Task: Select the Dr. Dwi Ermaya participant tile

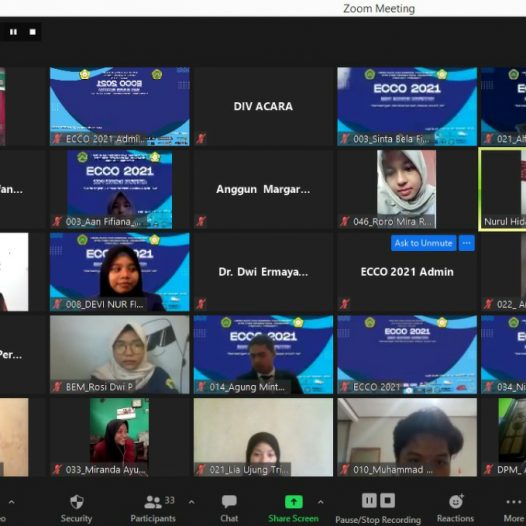Action: tap(263, 272)
